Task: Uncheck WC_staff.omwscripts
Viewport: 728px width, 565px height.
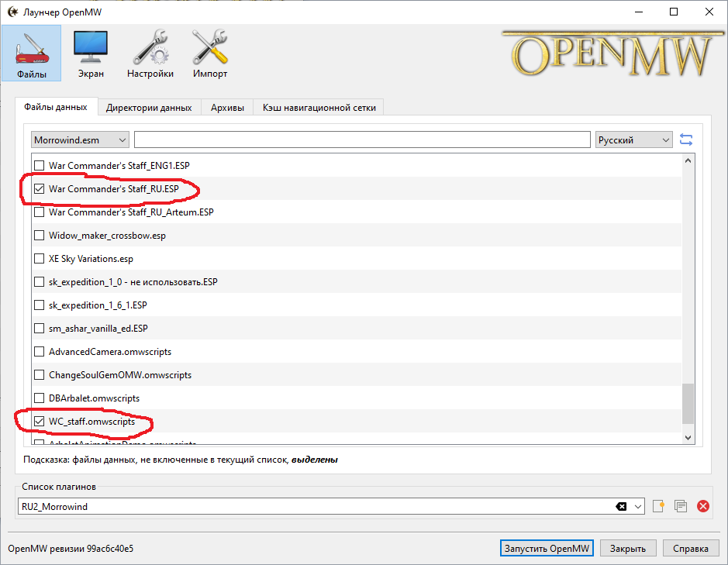Action: (40, 422)
